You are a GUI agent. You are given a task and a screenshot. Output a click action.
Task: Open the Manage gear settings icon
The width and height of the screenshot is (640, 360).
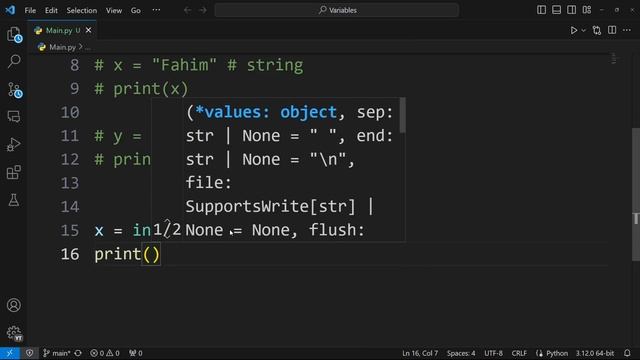[14, 333]
